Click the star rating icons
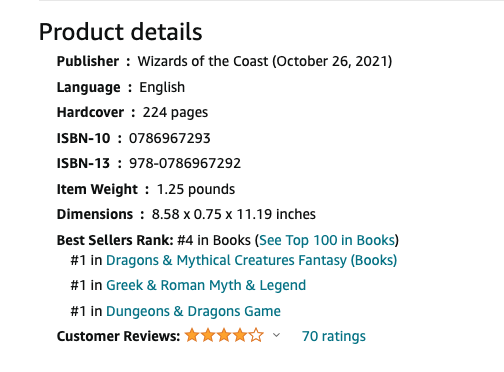The height and width of the screenshot is (372, 504). 224,335
